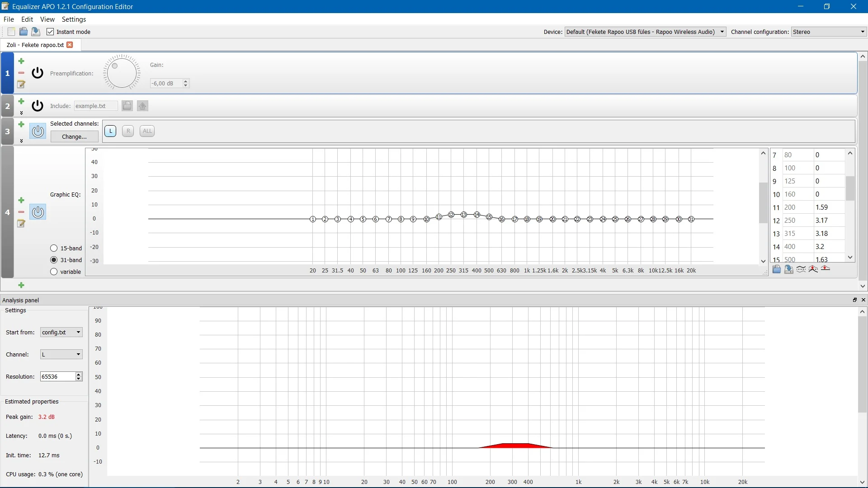868x488 pixels.
Task: Open the File menu
Action: click(9, 19)
